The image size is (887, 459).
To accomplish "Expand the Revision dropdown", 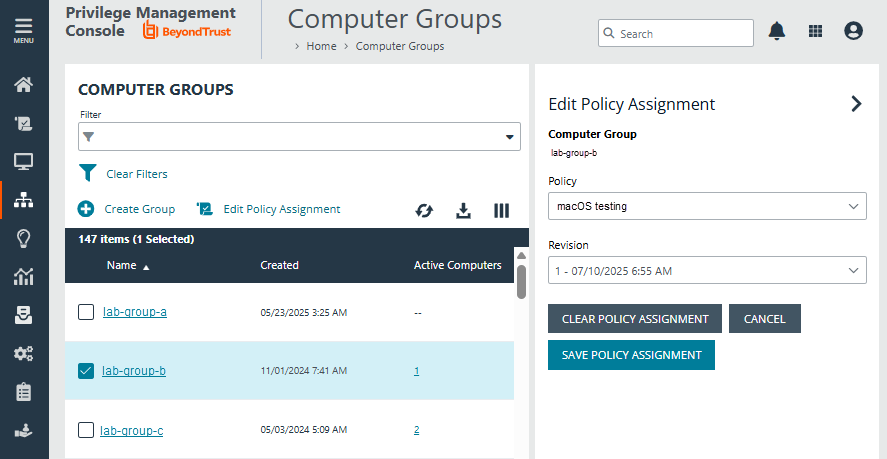I will pyautogui.click(x=707, y=270).
